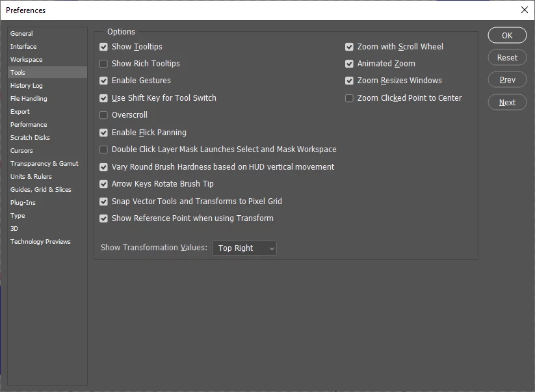Click the Prev button
The image size is (535, 392).
(507, 80)
